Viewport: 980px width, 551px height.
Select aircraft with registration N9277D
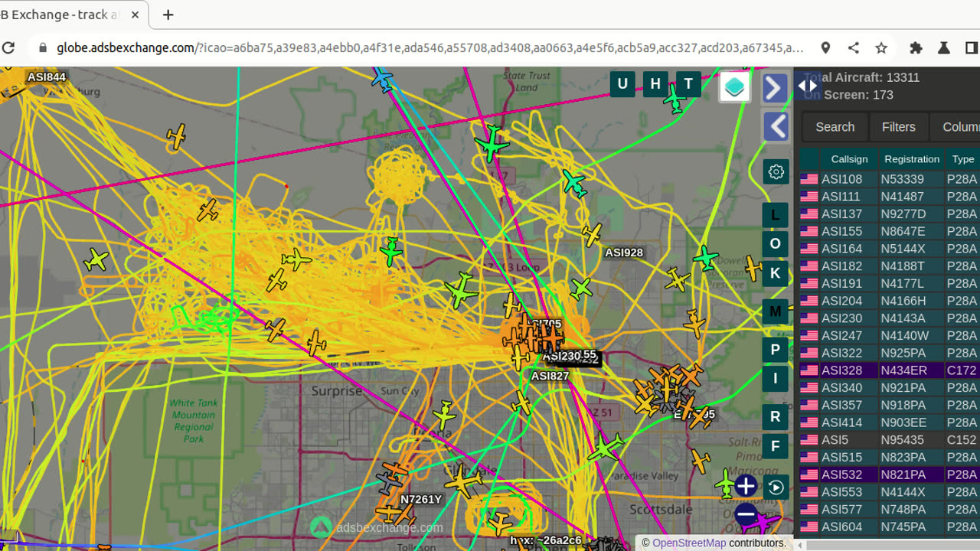pyautogui.click(x=903, y=214)
